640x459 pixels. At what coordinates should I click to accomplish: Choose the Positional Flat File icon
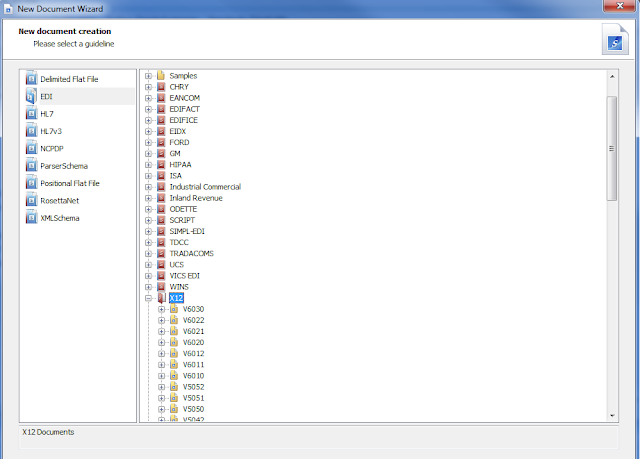point(31,183)
